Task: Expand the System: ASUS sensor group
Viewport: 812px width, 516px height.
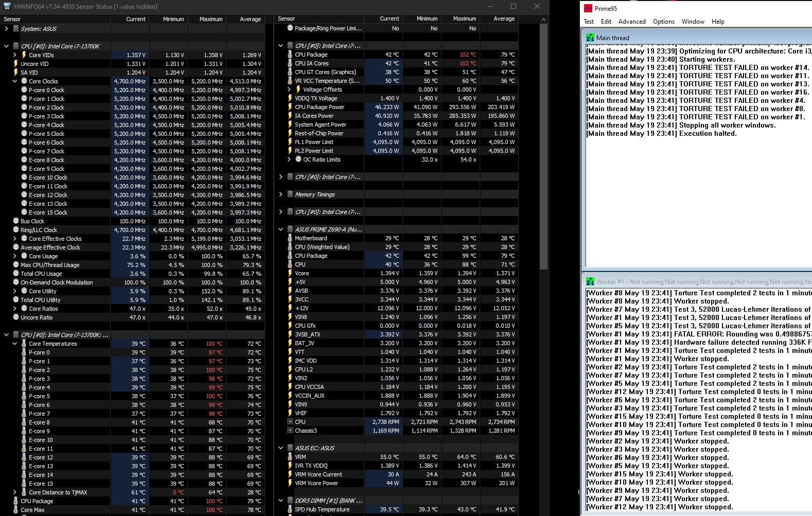Action: click(6, 29)
